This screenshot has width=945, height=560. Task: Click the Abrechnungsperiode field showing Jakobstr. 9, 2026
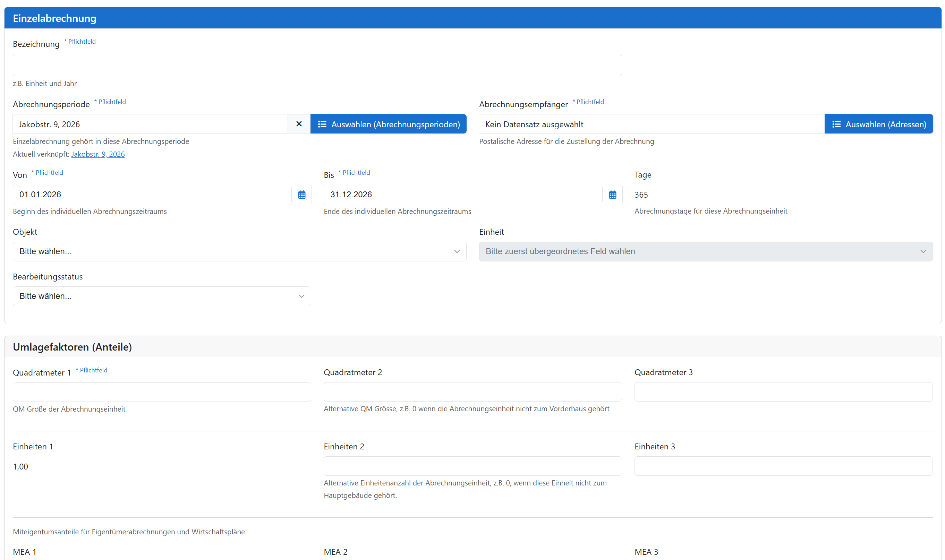click(x=150, y=124)
